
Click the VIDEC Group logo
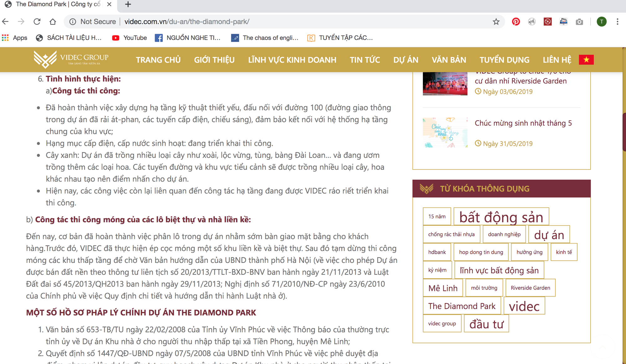pyautogui.click(x=71, y=59)
